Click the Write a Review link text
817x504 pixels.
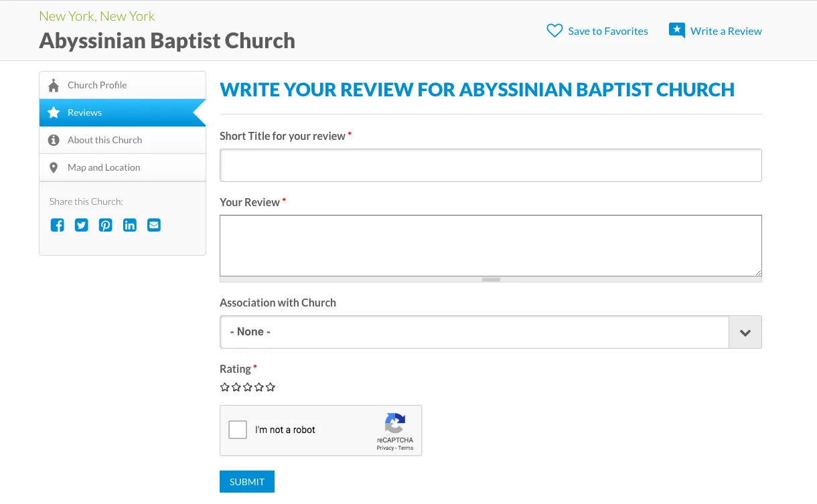click(726, 31)
